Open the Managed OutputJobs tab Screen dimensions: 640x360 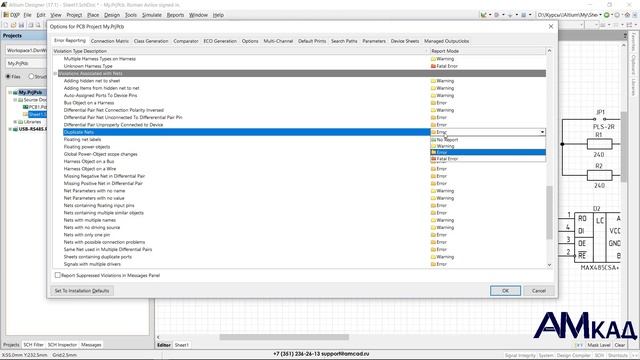pos(446,41)
